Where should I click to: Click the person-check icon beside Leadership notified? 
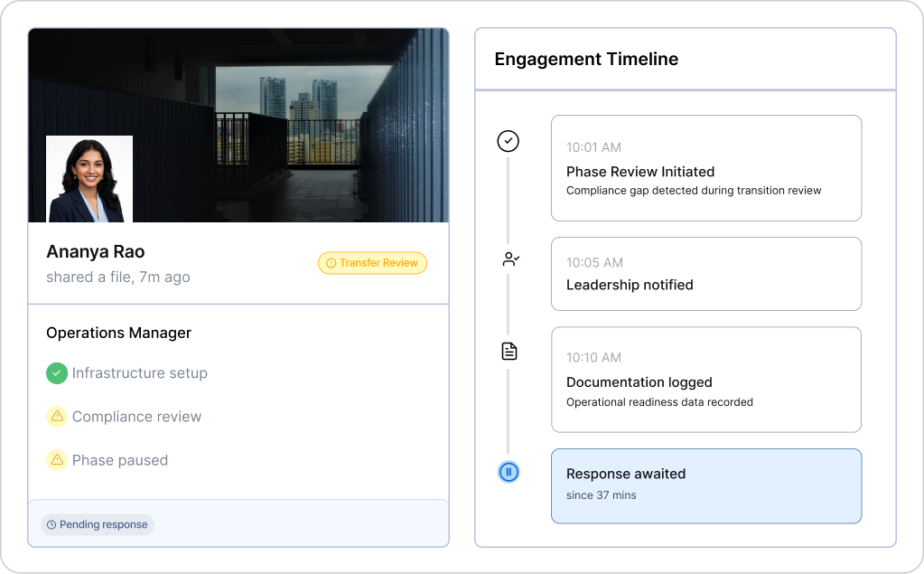pyautogui.click(x=510, y=259)
